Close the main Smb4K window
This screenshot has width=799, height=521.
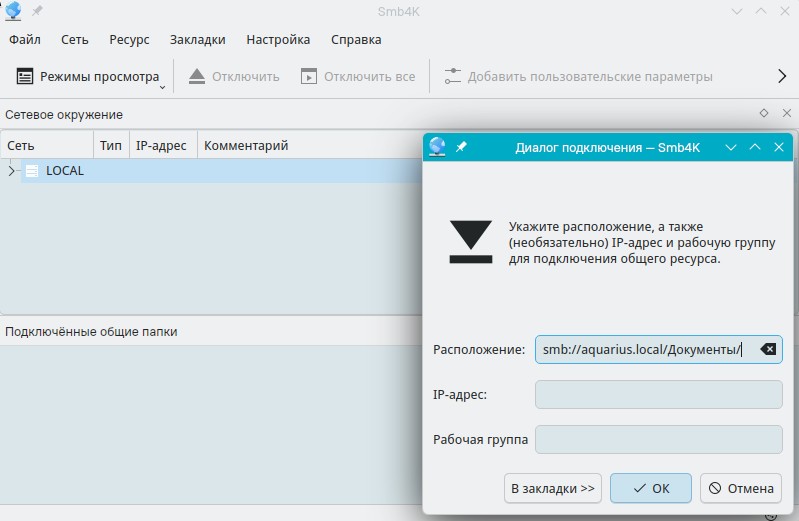785,11
